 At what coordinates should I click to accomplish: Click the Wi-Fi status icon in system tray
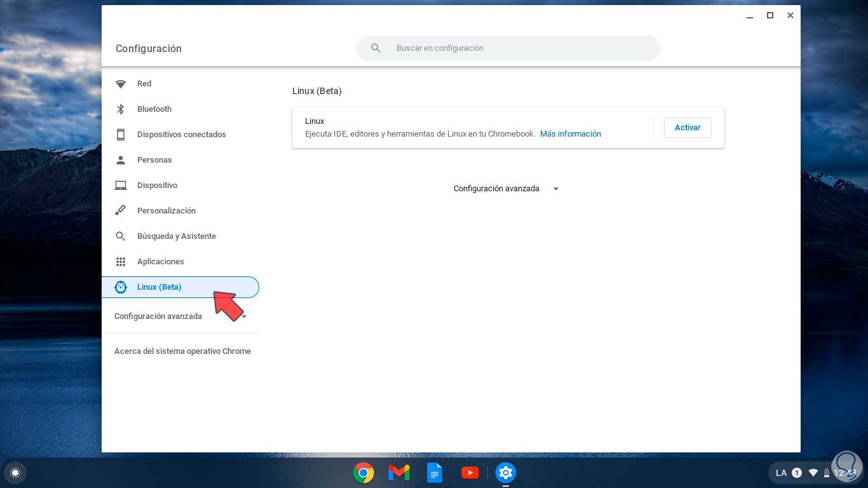pos(813,473)
